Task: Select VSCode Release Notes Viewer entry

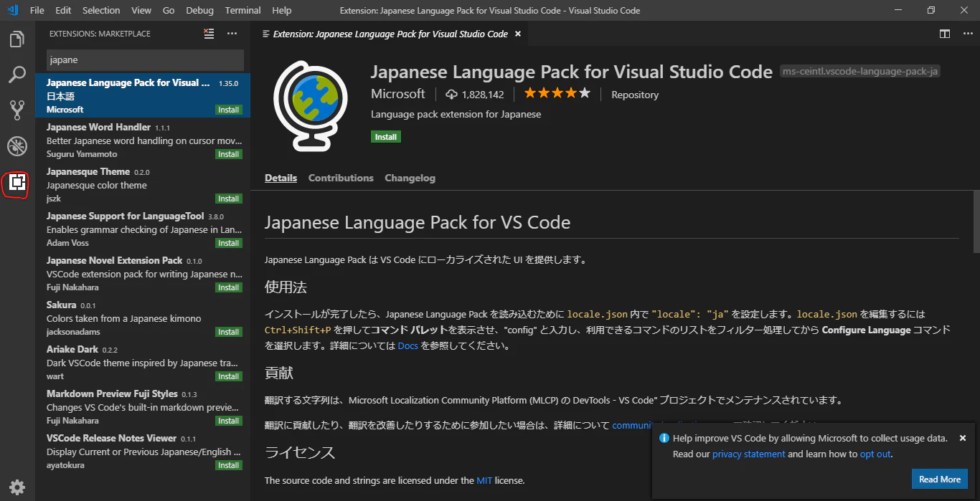Action: click(143, 451)
